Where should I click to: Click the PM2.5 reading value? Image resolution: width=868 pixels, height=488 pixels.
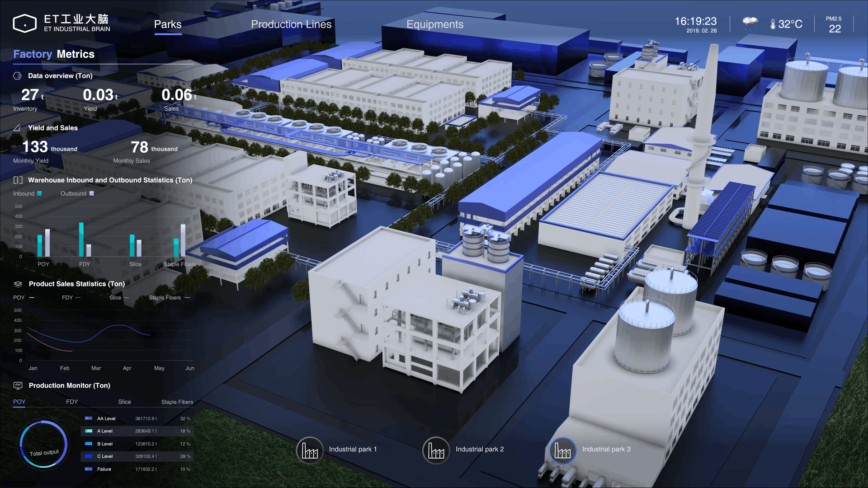[x=835, y=29]
